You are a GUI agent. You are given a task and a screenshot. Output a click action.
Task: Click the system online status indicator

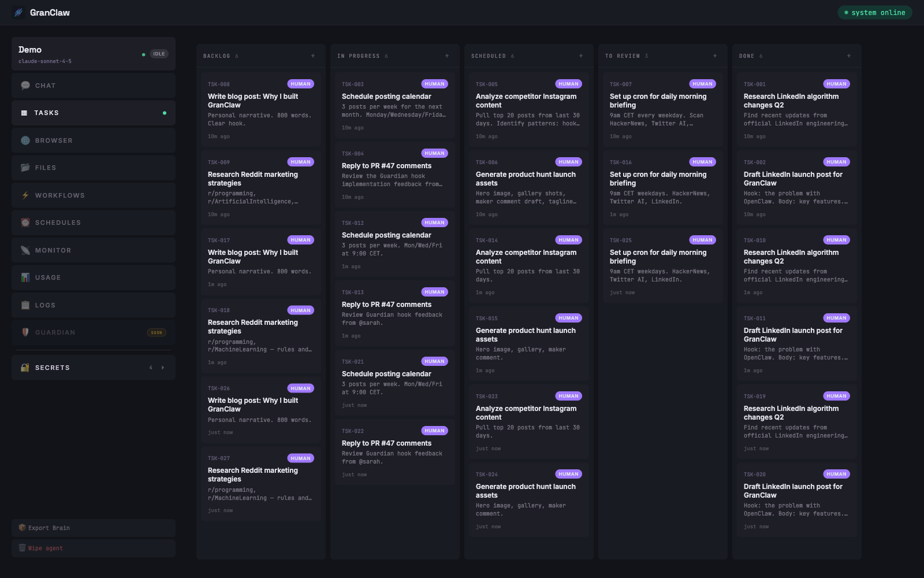click(874, 12)
